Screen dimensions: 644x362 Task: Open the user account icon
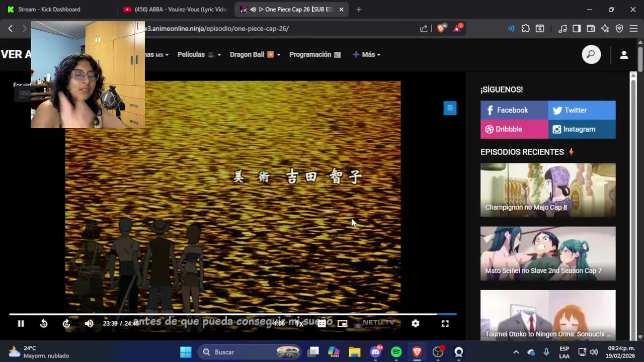(624, 55)
